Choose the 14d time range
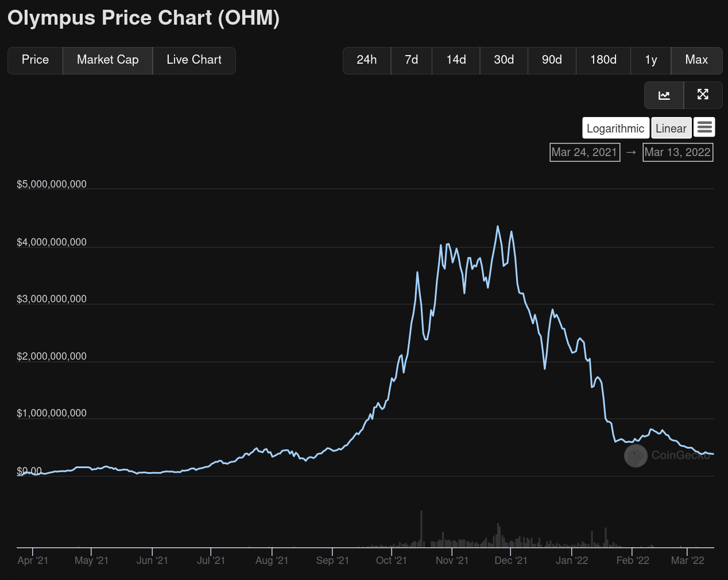The width and height of the screenshot is (728, 580). [456, 60]
